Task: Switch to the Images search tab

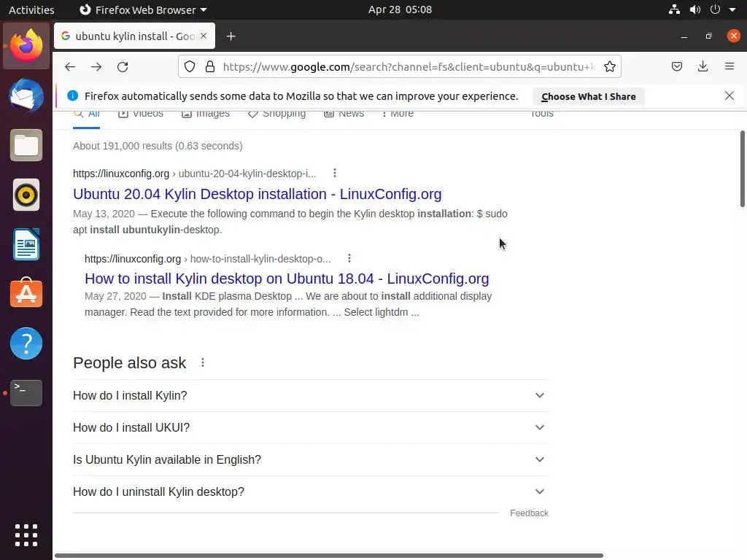Action: point(205,114)
